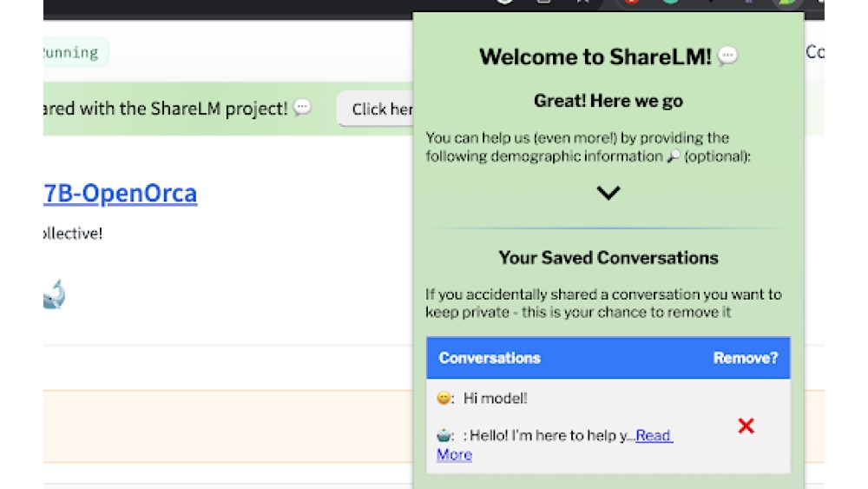Select the Conversations column header

[x=490, y=358]
